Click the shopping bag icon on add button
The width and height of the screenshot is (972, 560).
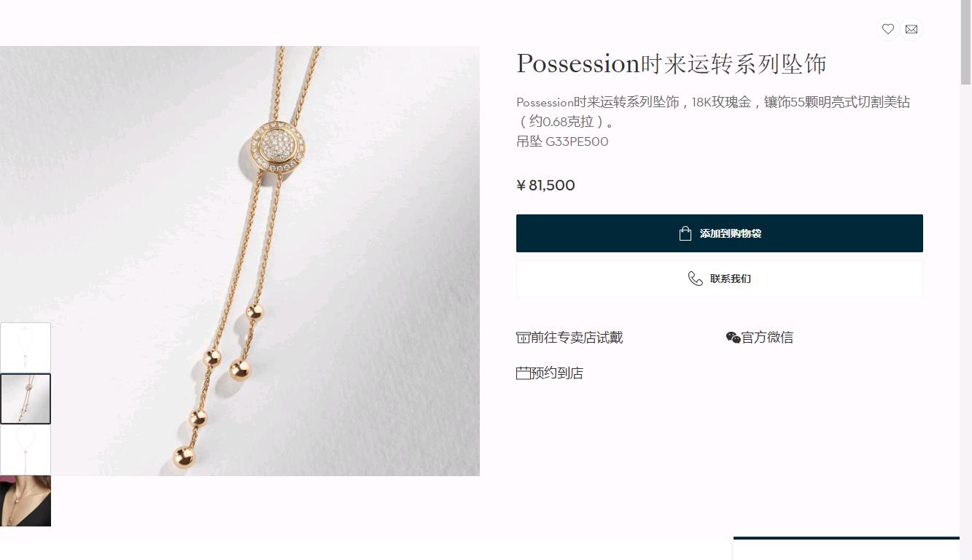click(685, 233)
